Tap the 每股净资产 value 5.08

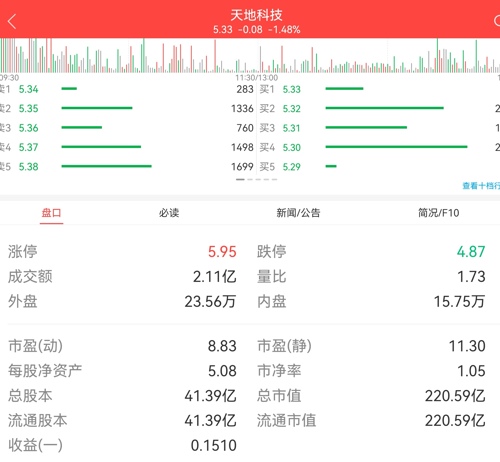coord(222,371)
